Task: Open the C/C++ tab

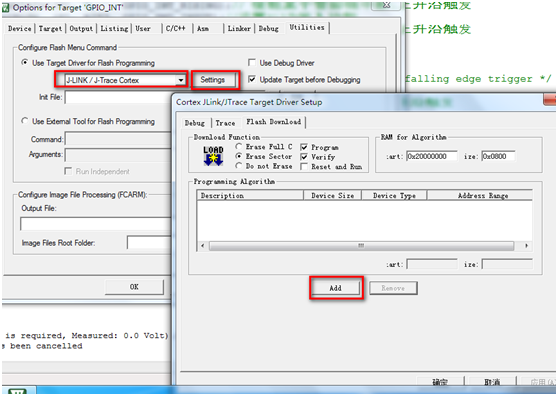Action: click(x=176, y=28)
